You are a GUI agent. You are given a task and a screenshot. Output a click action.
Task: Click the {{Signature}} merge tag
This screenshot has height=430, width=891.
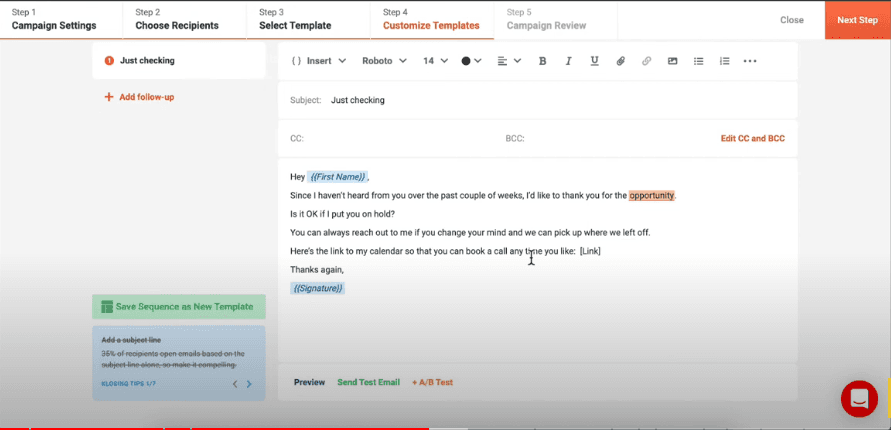318,289
